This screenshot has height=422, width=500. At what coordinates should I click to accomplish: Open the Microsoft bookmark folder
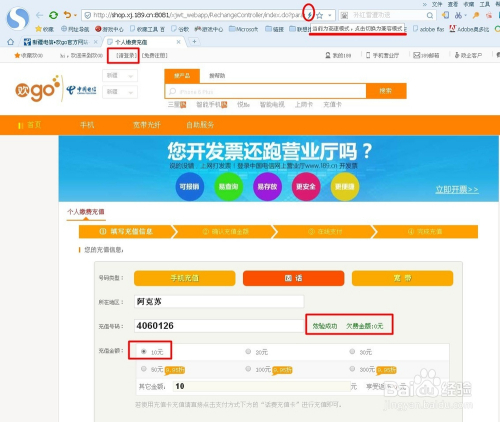click(x=244, y=29)
